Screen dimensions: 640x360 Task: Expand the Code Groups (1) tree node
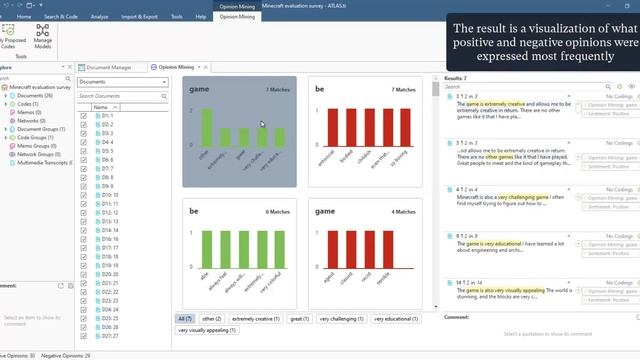pos(6,138)
